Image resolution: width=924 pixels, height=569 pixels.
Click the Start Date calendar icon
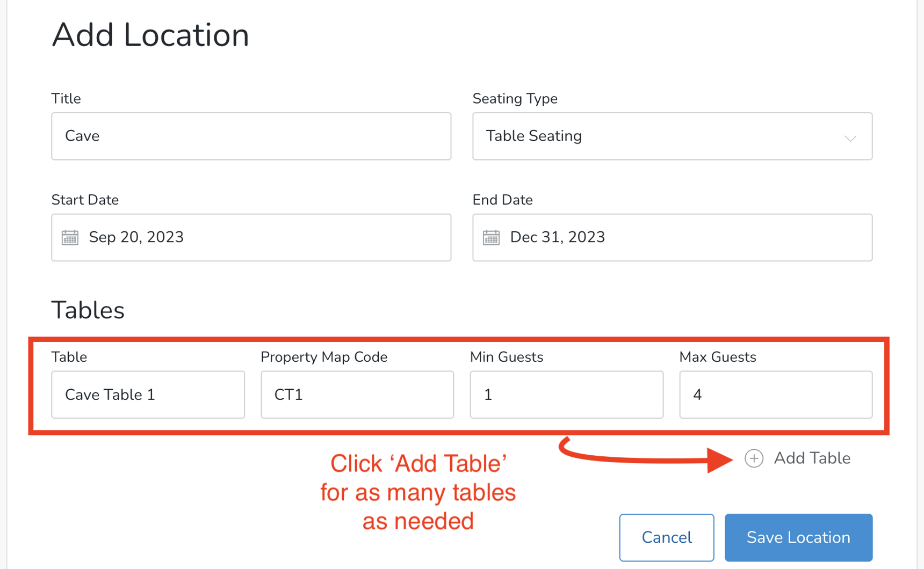click(69, 237)
